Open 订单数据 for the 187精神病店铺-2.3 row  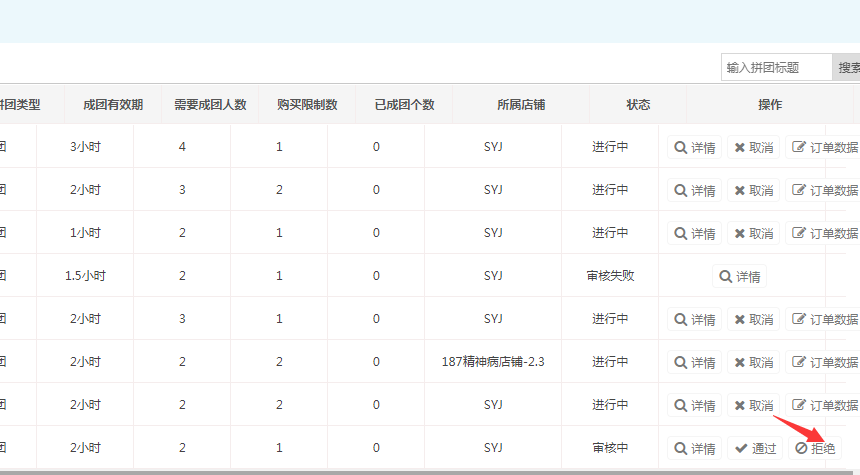[x=824, y=363]
